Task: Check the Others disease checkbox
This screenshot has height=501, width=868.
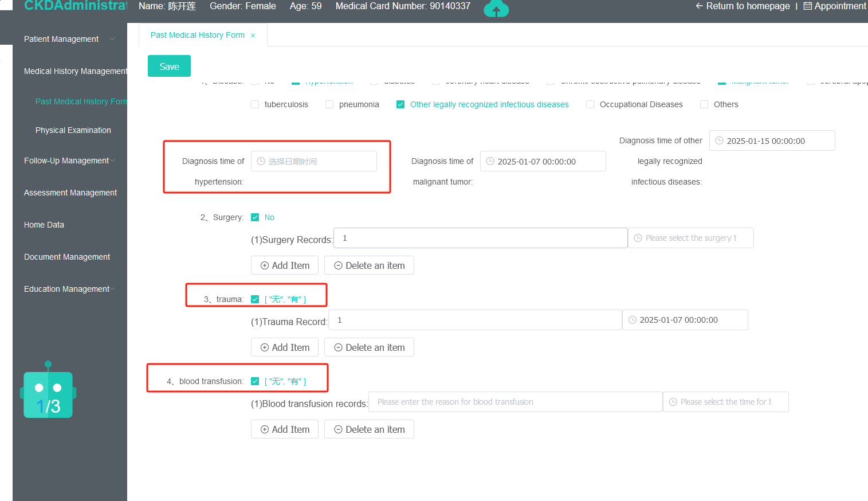Action: pyautogui.click(x=704, y=104)
